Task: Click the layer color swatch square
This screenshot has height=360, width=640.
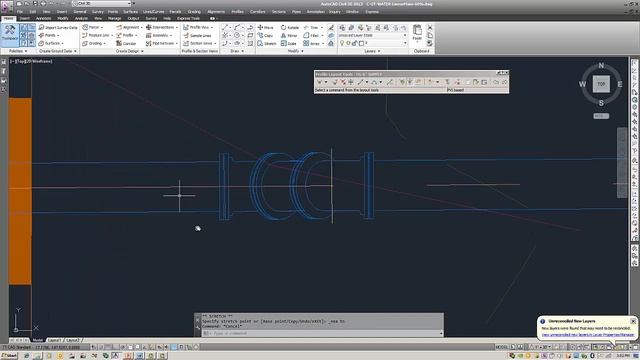Action: click(361, 43)
